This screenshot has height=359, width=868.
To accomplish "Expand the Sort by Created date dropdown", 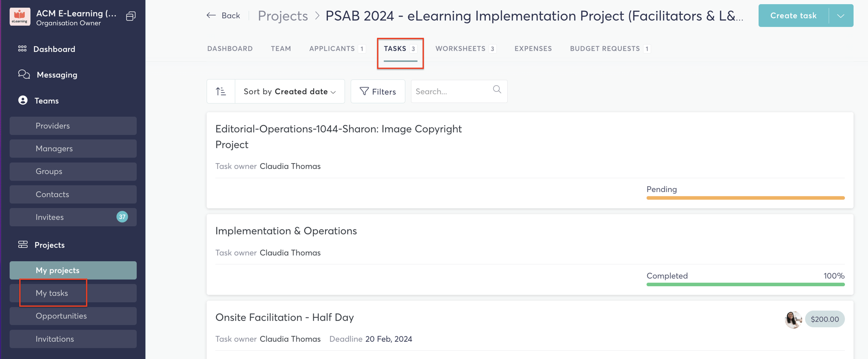I will pyautogui.click(x=290, y=91).
